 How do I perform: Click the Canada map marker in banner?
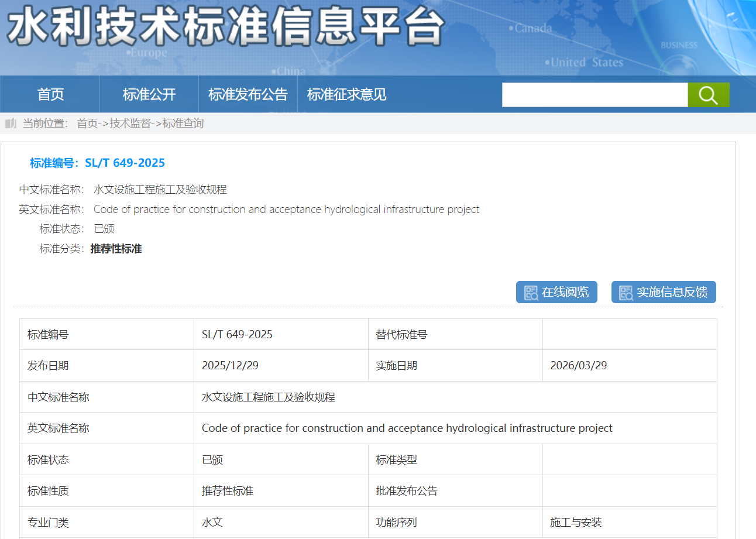coord(511,27)
